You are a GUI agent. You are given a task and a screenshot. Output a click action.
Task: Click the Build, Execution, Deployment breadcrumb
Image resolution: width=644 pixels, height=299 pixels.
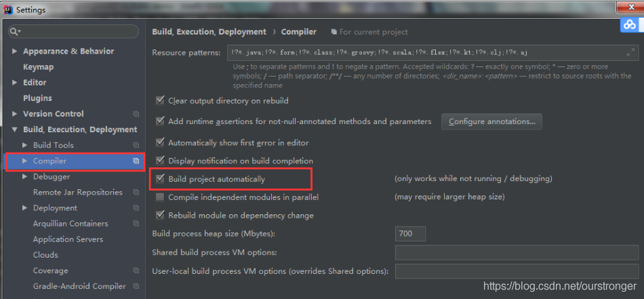209,32
